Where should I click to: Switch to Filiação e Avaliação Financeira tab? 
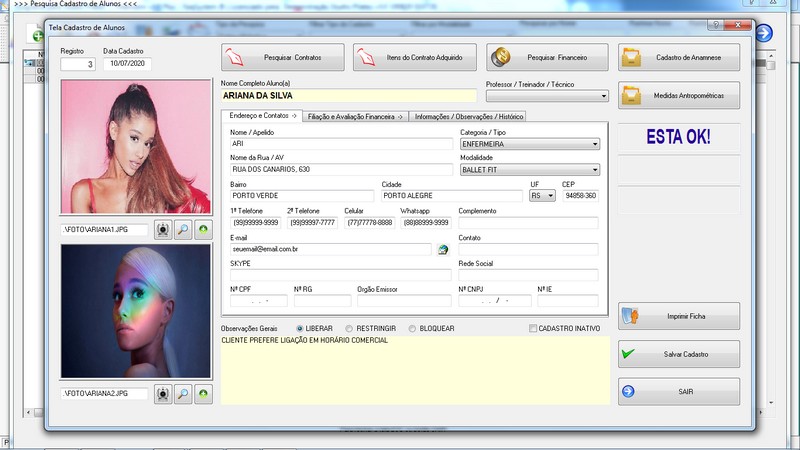pos(355,116)
